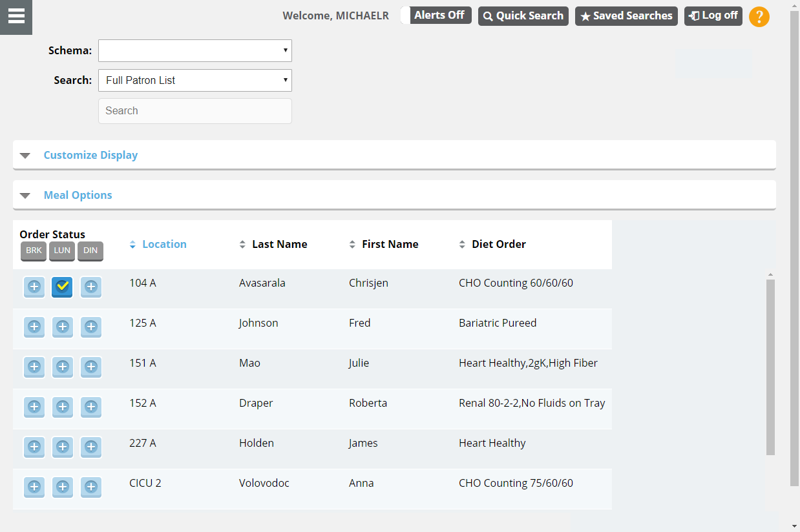Add breakfast order for Roberta Draper
Image resolution: width=800 pixels, height=532 pixels.
pyautogui.click(x=34, y=407)
